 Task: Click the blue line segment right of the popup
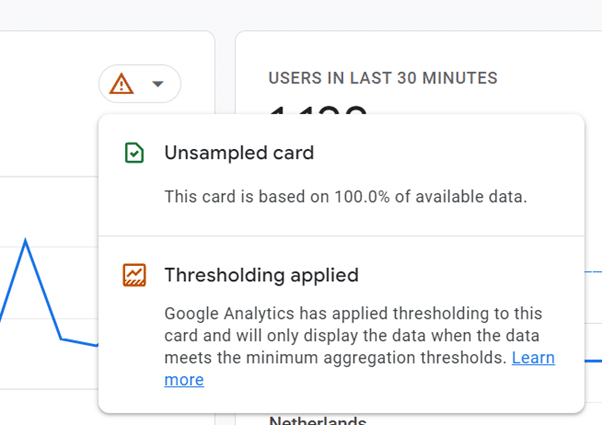click(x=593, y=361)
